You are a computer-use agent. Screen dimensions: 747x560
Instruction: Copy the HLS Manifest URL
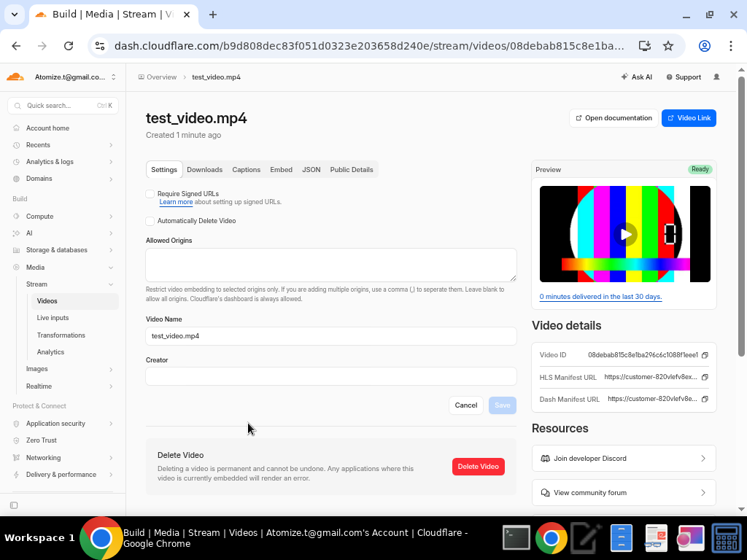(704, 377)
